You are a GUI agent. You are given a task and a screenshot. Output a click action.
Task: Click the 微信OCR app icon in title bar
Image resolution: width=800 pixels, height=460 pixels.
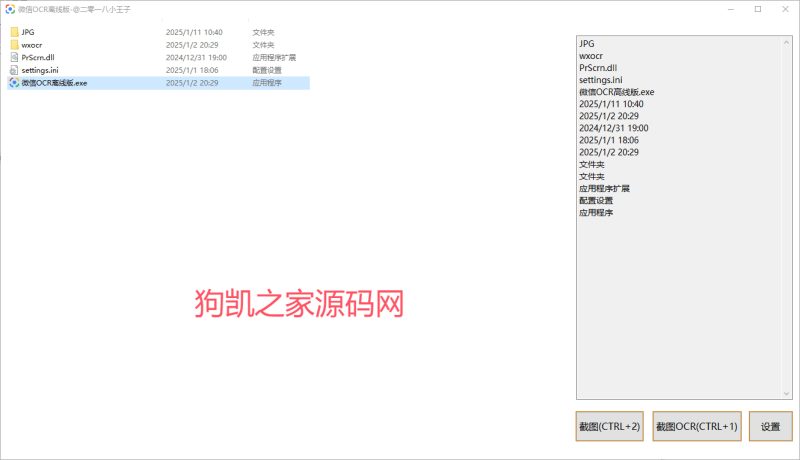[x=10, y=9]
